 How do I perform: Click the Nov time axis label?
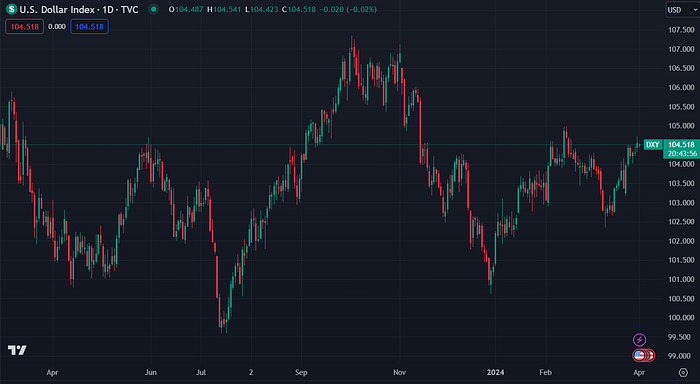(400, 372)
